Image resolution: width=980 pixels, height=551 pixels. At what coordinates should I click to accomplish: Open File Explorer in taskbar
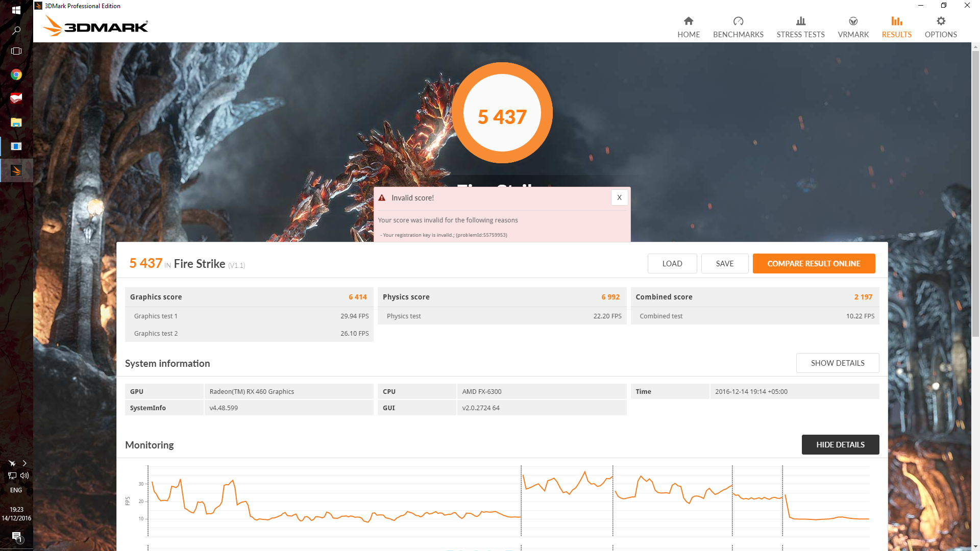coord(16,122)
